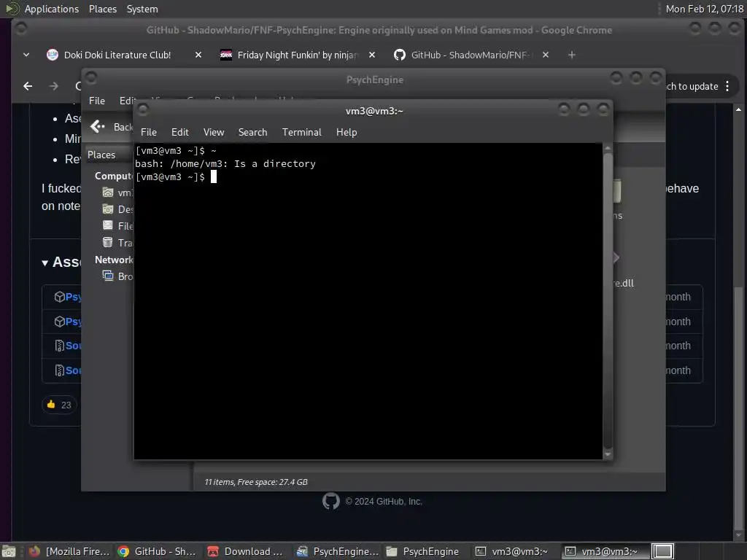Switch to PsychEngine folder taskbar entry

[x=424, y=551]
